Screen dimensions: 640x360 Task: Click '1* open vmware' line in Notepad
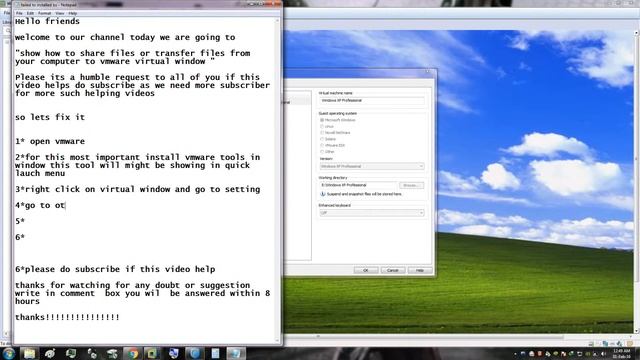pyautogui.click(x=50, y=141)
